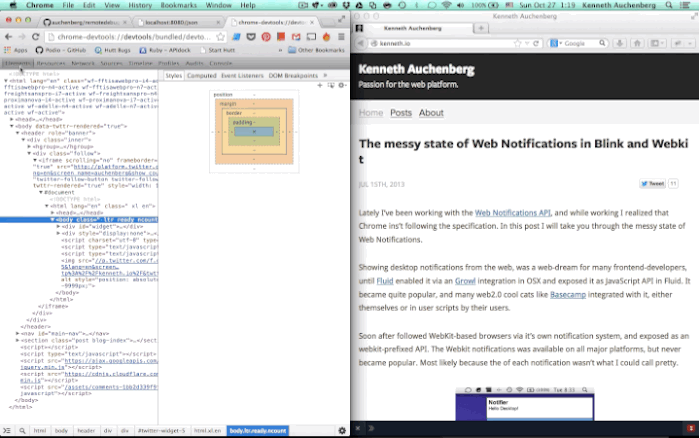700x438 pixels.
Task: Open a new Firefox tab
Action: (x=481, y=28)
